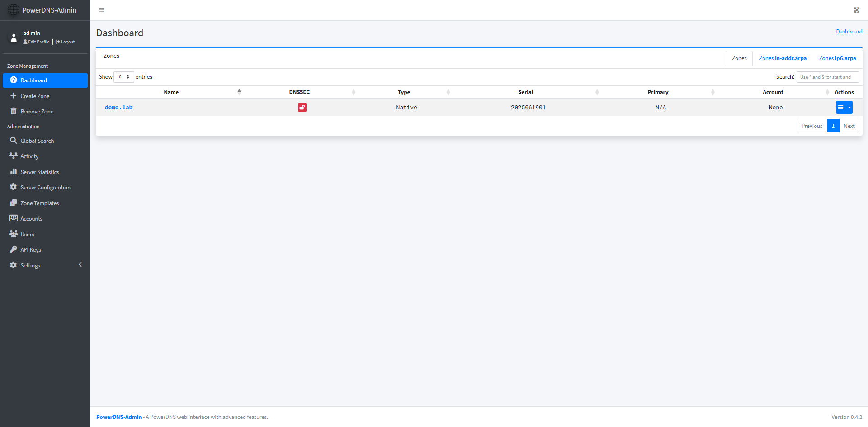Image resolution: width=868 pixels, height=427 pixels.
Task: Open the actions dropdown for demo.lab
Action: (844, 108)
